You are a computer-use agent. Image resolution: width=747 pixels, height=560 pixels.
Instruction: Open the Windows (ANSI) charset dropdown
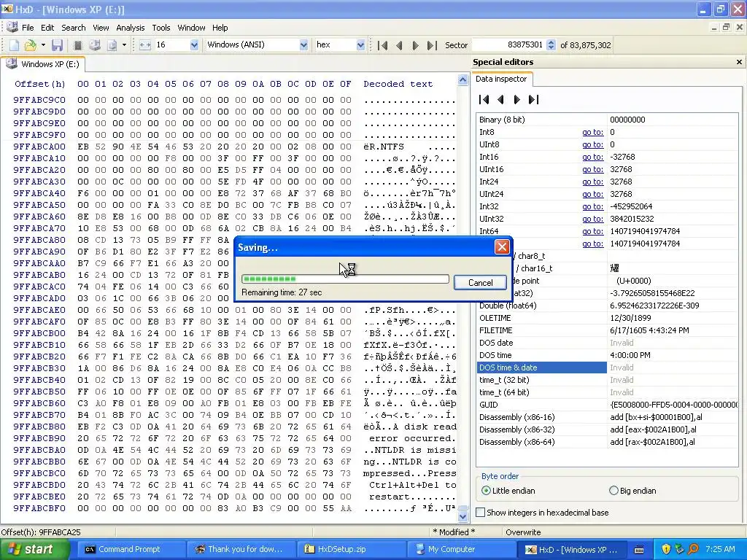point(303,45)
